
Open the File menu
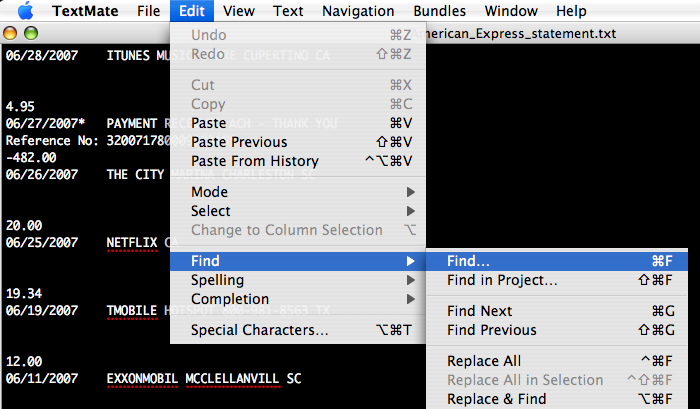[149, 11]
